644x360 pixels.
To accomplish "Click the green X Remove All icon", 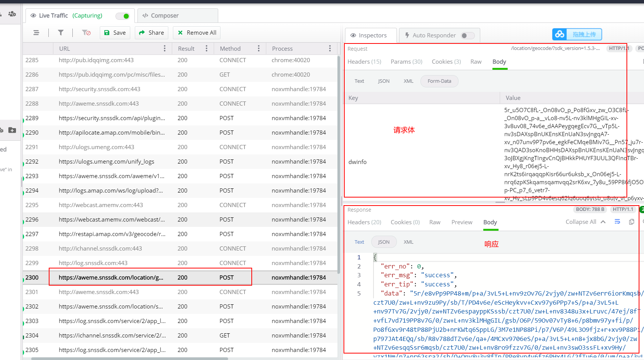I will tap(180, 33).
